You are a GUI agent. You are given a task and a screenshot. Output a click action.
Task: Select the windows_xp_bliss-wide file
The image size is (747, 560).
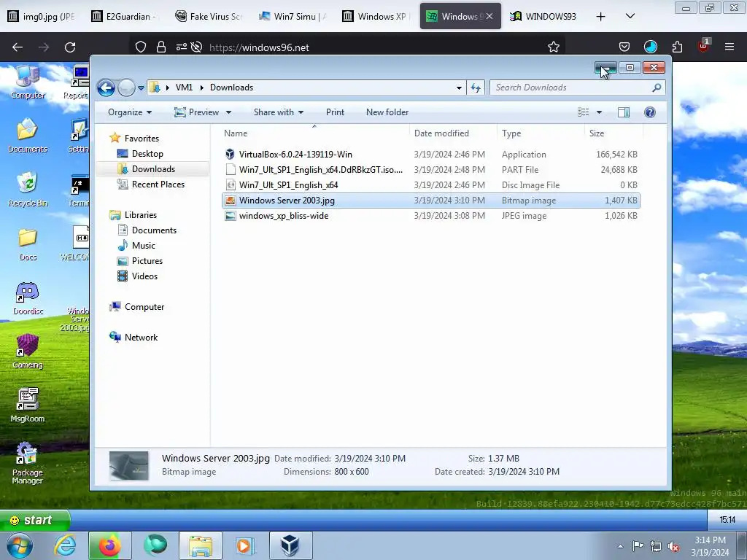(x=430, y=216)
